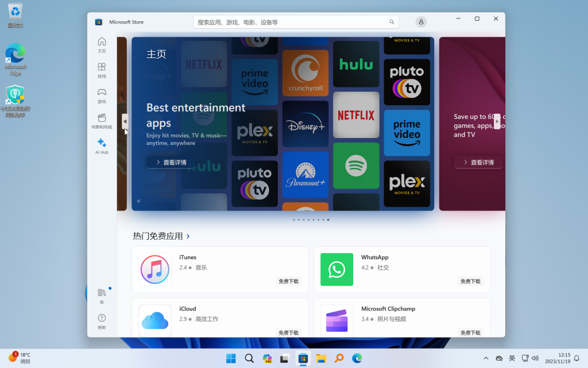The image size is (588, 368).
Task: Open network status icon in system tray
Action: (525, 358)
